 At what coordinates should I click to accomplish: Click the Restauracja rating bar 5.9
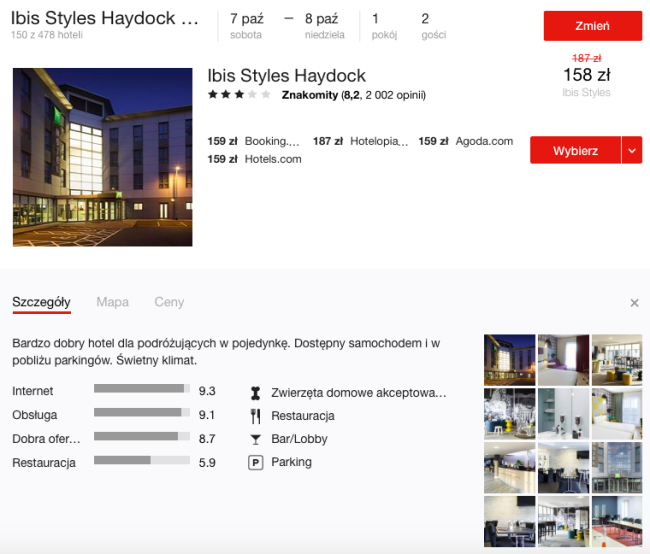coord(142,460)
